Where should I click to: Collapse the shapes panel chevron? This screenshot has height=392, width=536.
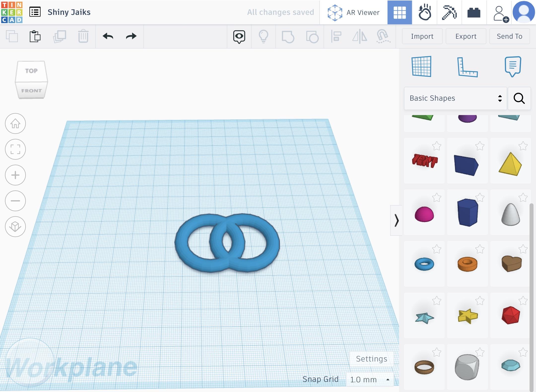396,220
